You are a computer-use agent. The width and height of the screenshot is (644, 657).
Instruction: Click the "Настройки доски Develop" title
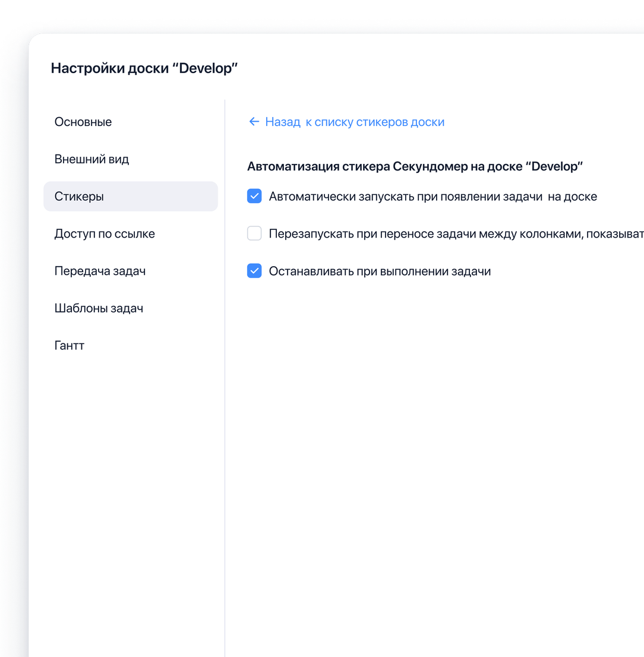click(x=144, y=68)
